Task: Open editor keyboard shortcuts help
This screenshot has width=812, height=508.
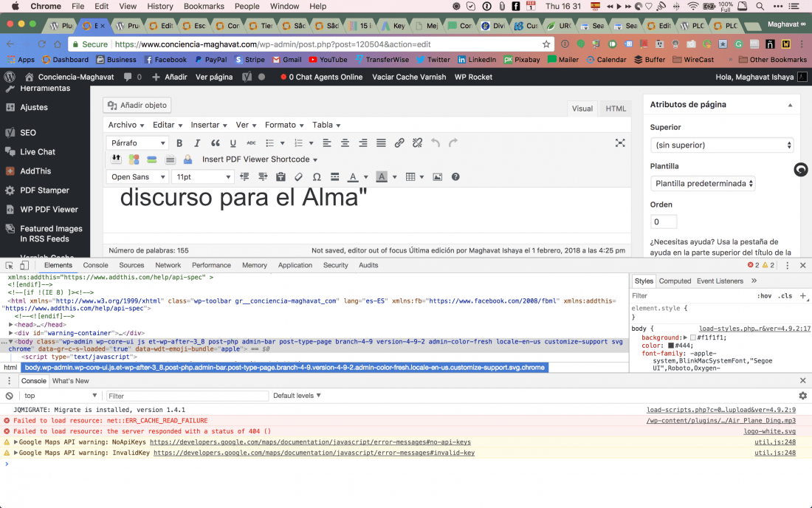Action: 455,177
